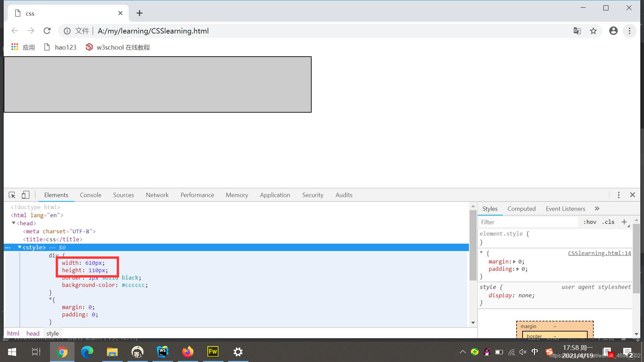Add new style rule plus icon
Image resolution: width=644 pixels, height=362 pixels.
click(x=624, y=222)
